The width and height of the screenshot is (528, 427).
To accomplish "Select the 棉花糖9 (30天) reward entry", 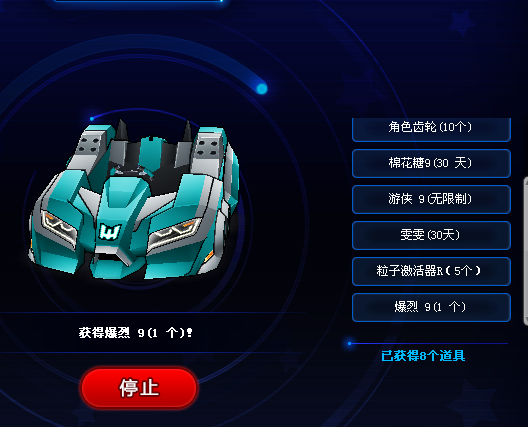I will 431,163.
